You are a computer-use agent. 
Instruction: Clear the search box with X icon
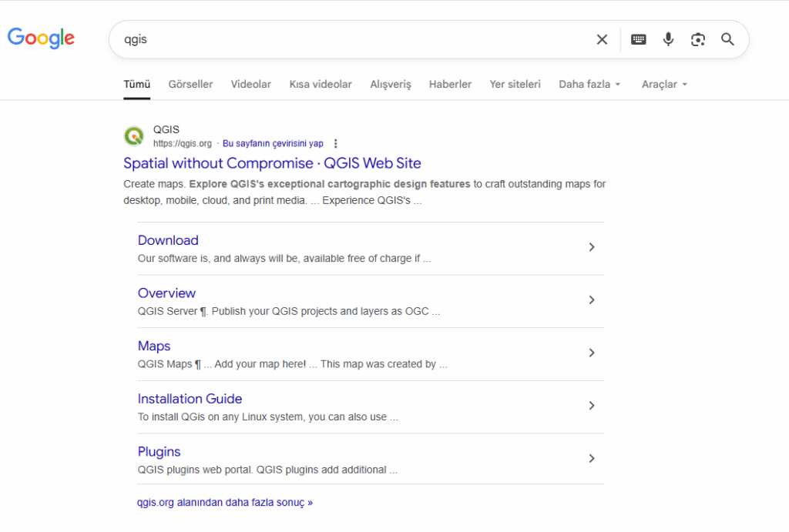pyautogui.click(x=602, y=39)
